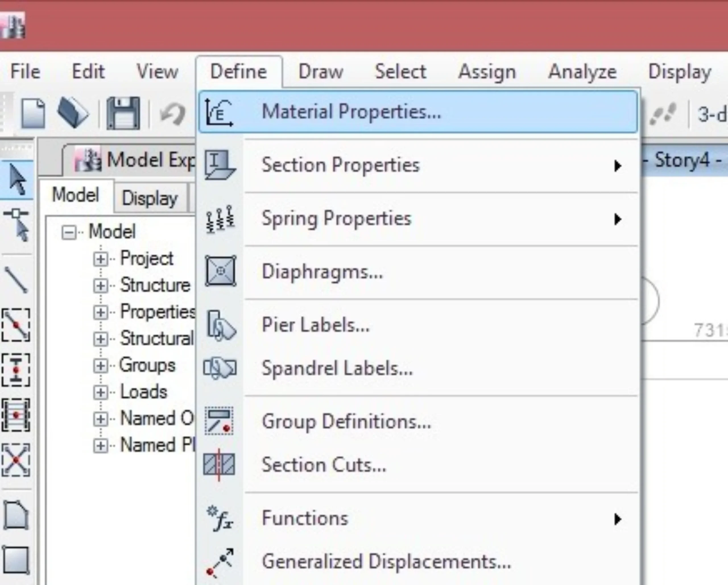The height and width of the screenshot is (585, 728).
Task: Expand the Loads tree node
Action: click(x=100, y=392)
